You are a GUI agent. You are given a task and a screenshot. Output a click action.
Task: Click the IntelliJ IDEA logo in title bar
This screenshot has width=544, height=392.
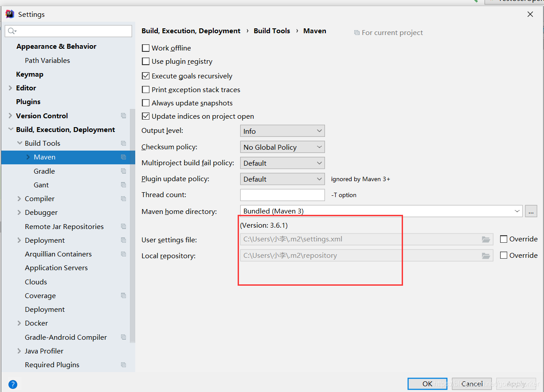pos(10,14)
